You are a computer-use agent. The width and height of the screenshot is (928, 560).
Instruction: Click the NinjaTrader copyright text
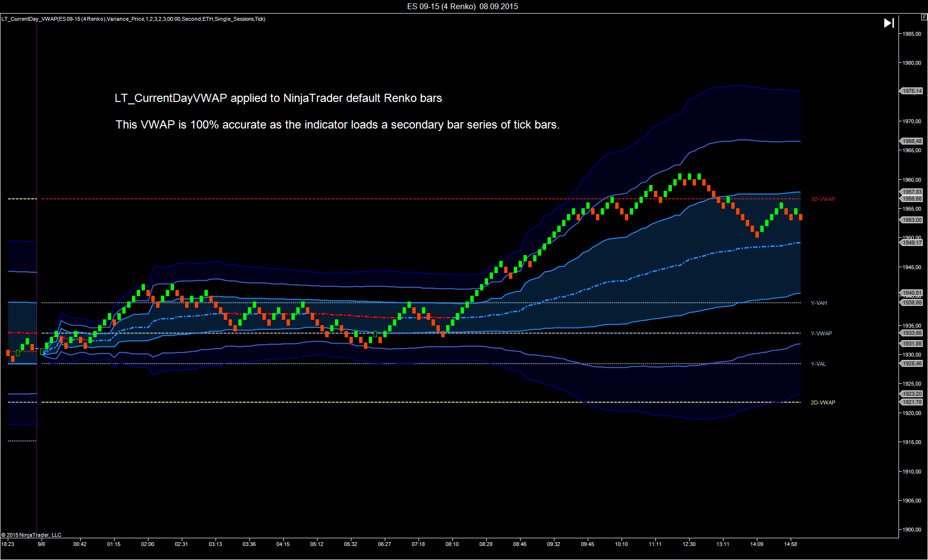tap(31, 535)
